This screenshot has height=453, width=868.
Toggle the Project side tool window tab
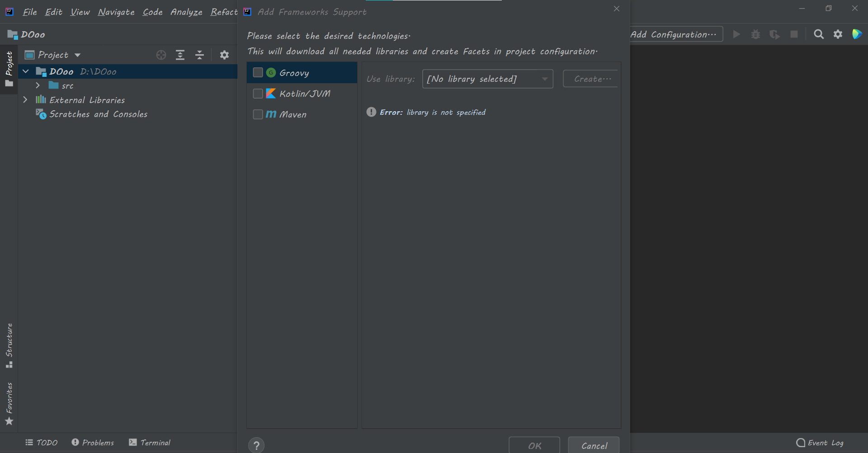[9, 69]
